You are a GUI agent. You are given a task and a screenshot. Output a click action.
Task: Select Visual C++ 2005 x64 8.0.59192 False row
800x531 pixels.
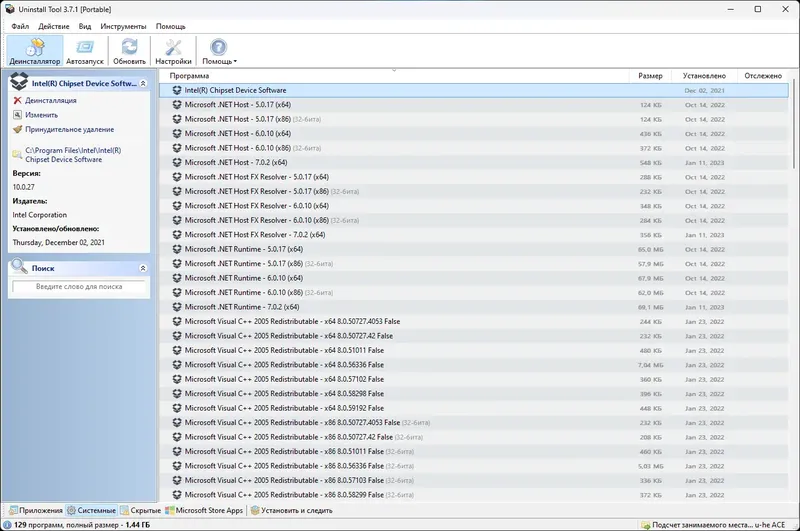[x=473, y=408]
